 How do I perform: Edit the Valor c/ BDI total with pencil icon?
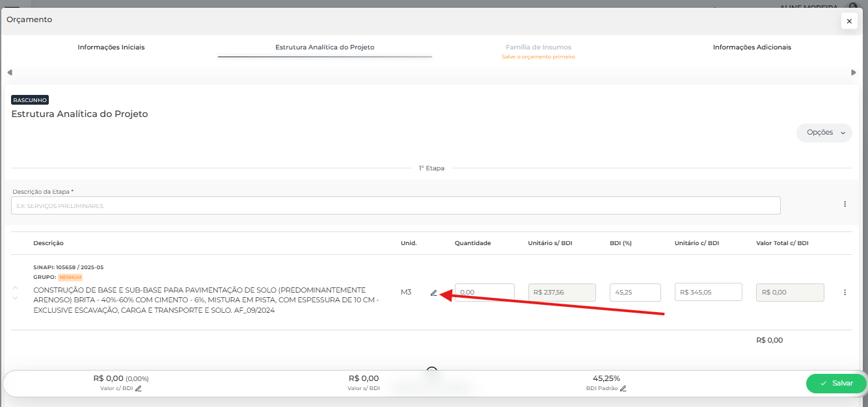[x=139, y=388]
